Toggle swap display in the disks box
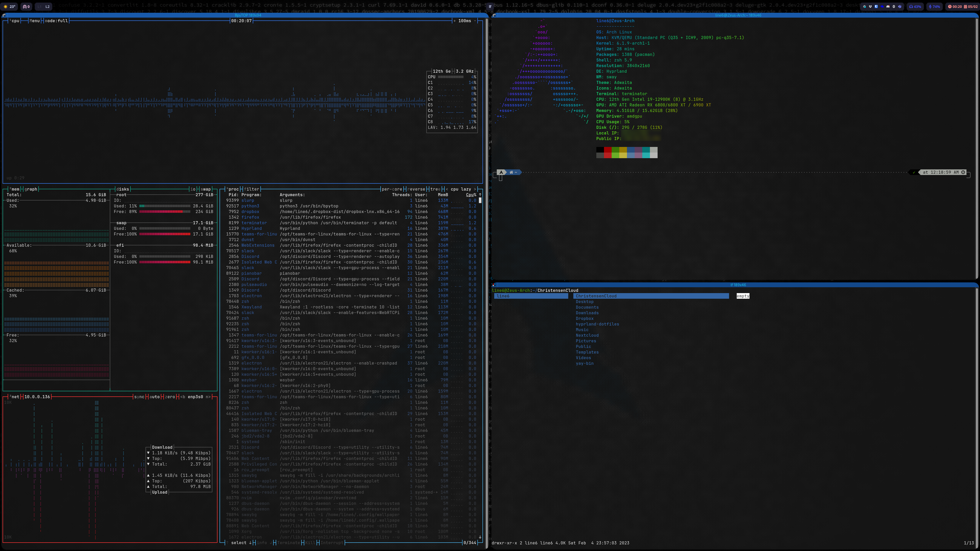The height and width of the screenshot is (551, 980). [x=206, y=189]
